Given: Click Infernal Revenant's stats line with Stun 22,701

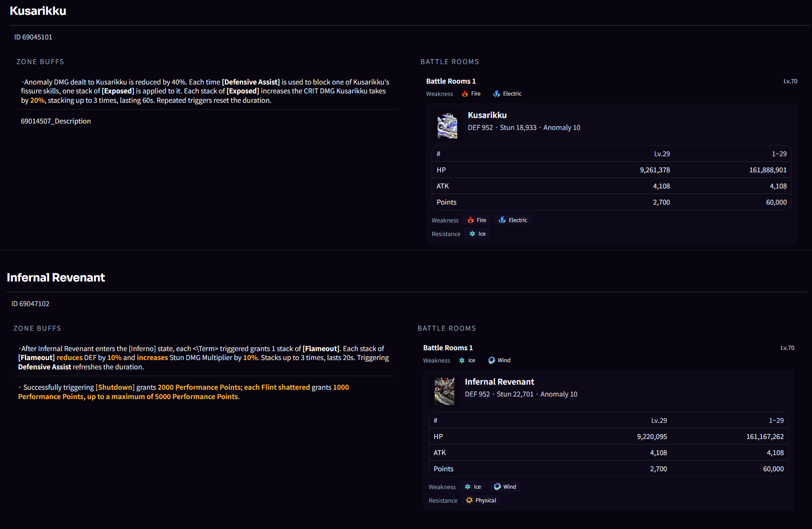Looking at the screenshot, I should 521,394.
